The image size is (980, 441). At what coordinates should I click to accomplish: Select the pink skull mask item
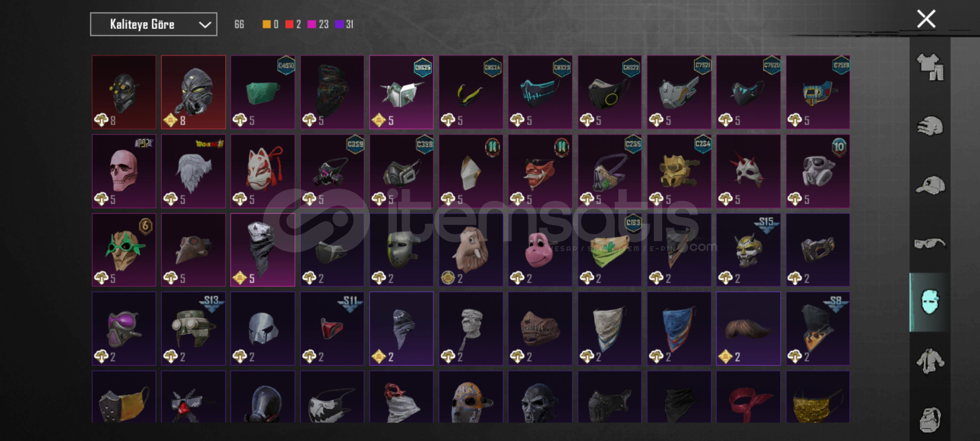click(x=124, y=171)
